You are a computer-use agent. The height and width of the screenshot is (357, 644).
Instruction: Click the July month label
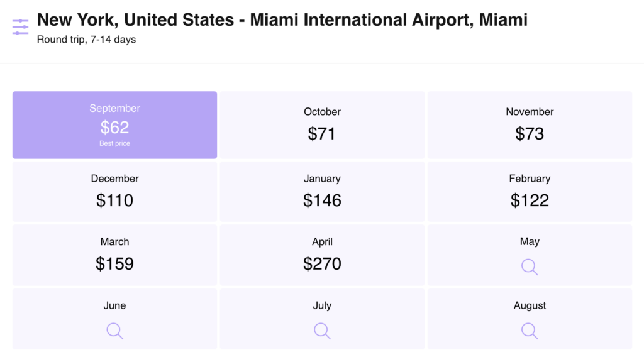point(322,306)
